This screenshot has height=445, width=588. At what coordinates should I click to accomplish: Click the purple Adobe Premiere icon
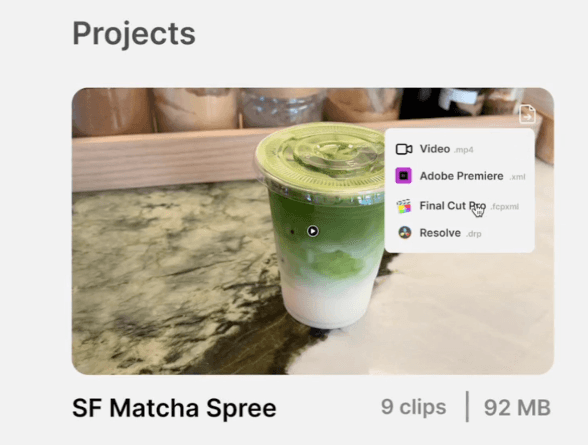coord(404,175)
